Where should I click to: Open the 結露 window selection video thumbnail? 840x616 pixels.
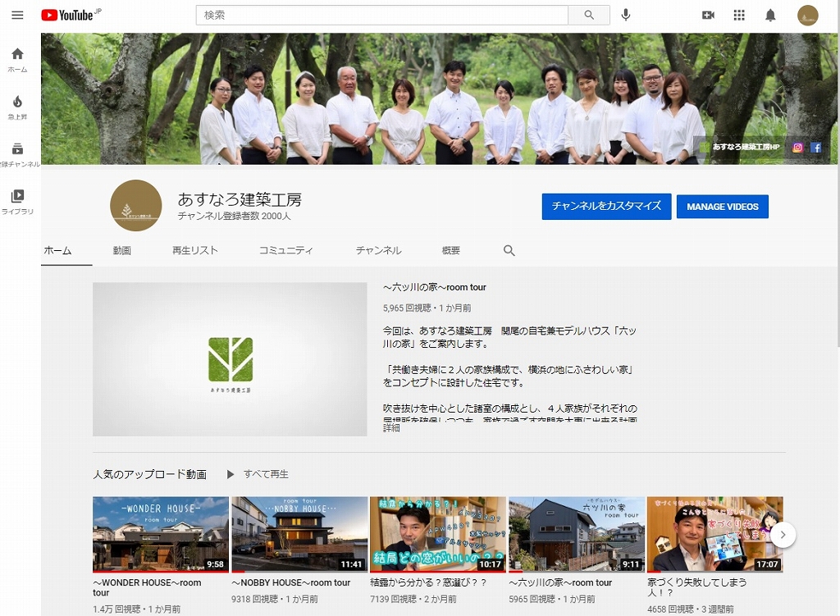pos(438,534)
